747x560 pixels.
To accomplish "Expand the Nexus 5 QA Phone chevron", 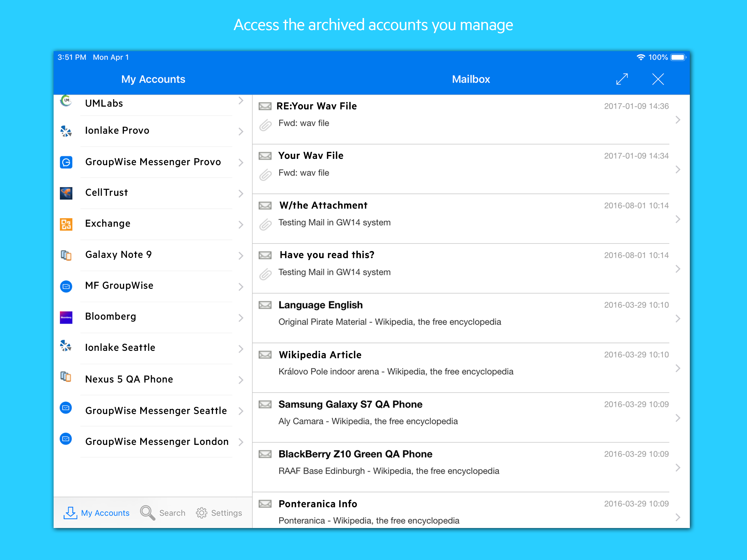I will pos(241,380).
